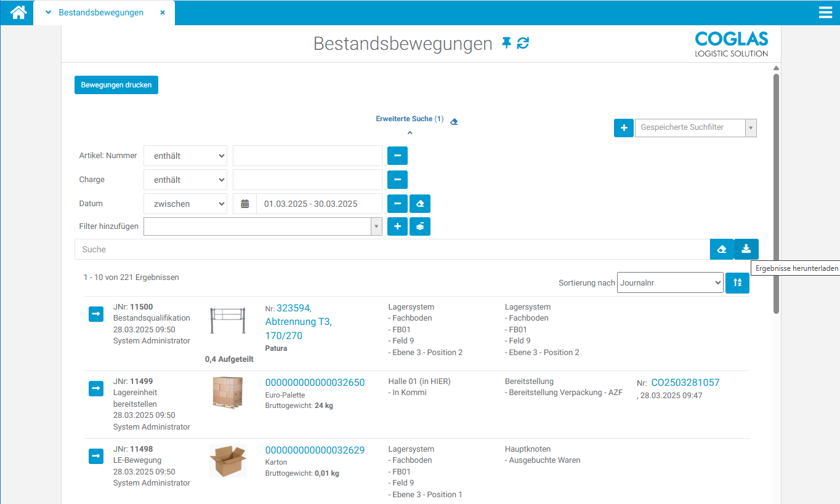The height and width of the screenshot is (504, 840).
Task: Open the hamburger menu at top right
Action: click(x=825, y=12)
